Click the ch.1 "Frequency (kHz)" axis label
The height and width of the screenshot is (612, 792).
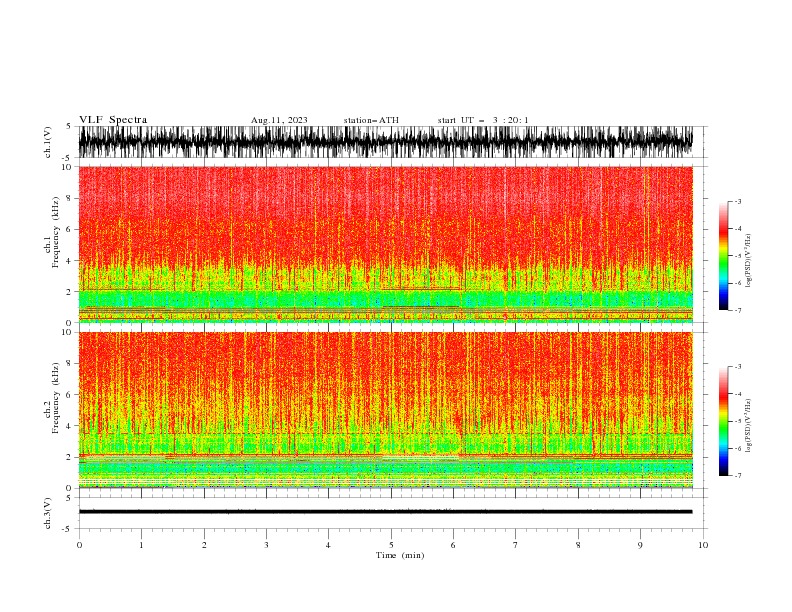click(55, 232)
